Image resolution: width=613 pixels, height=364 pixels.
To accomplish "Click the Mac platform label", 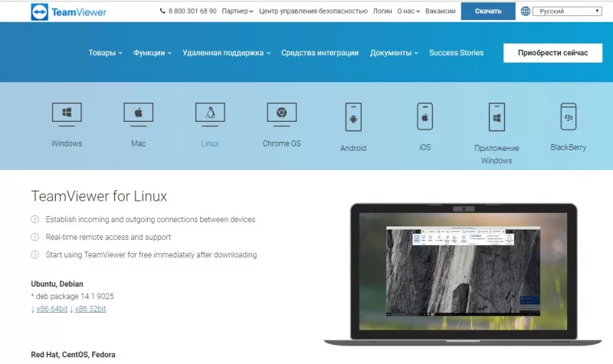I will pyautogui.click(x=139, y=143).
